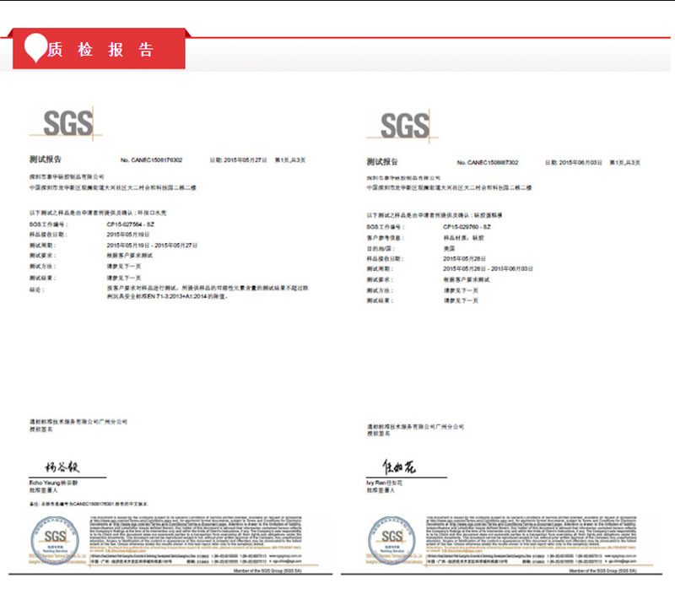Click the 质检报告 red banner heading
The image size is (675, 616).
pyautogui.click(x=100, y=50)
